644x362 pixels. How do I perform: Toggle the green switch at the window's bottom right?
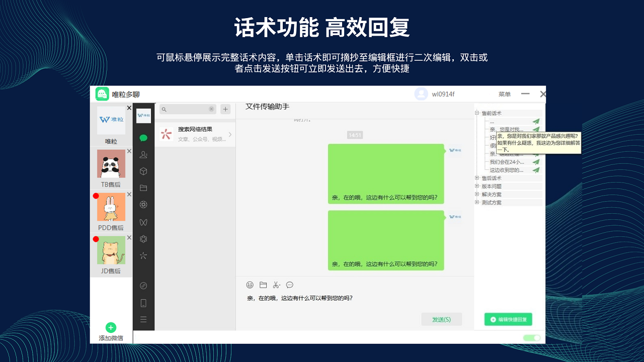pyautogui.click(x=532, y=338)
